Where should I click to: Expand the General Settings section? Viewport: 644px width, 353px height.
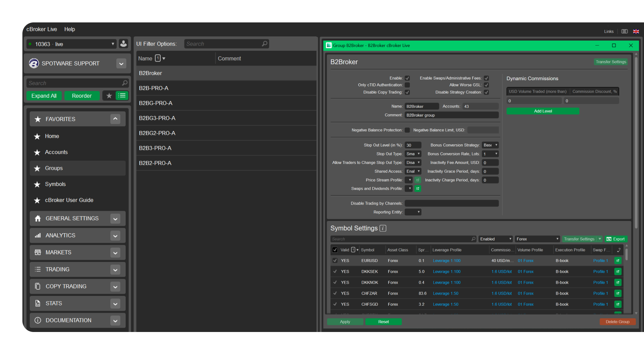(x=115, y=219)
